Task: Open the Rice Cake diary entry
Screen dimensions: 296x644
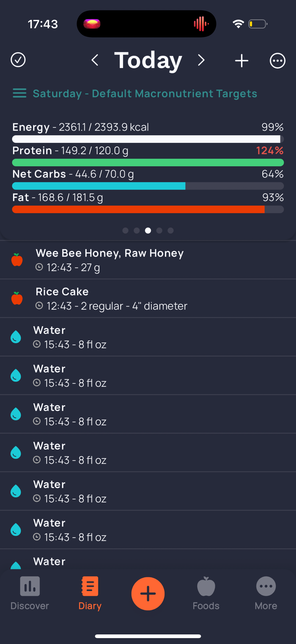Action: pos(148,298)
